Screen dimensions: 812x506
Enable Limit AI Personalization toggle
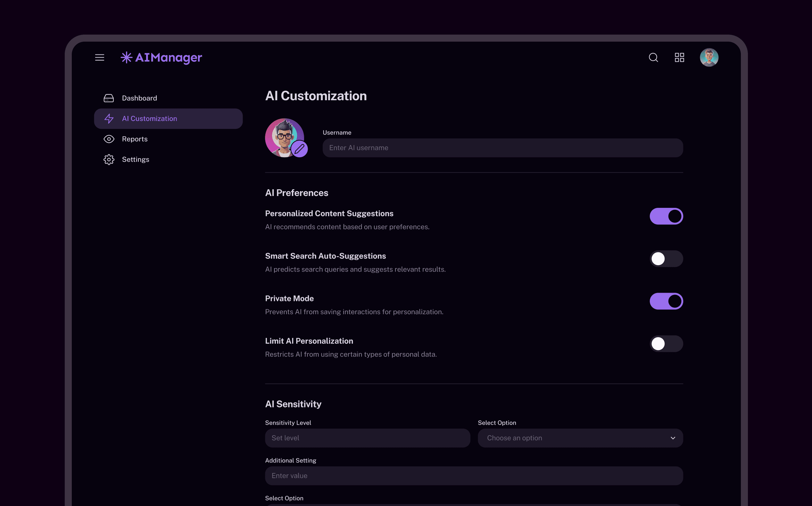pos(666,344)
